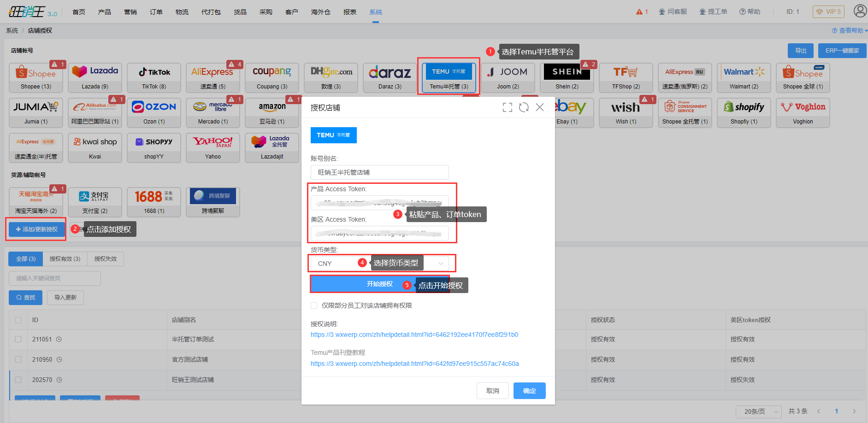The height and width of the screenshot is (423, 868).
Task: Select the Lazada (9) platform tile
Action: pos(95,77)
